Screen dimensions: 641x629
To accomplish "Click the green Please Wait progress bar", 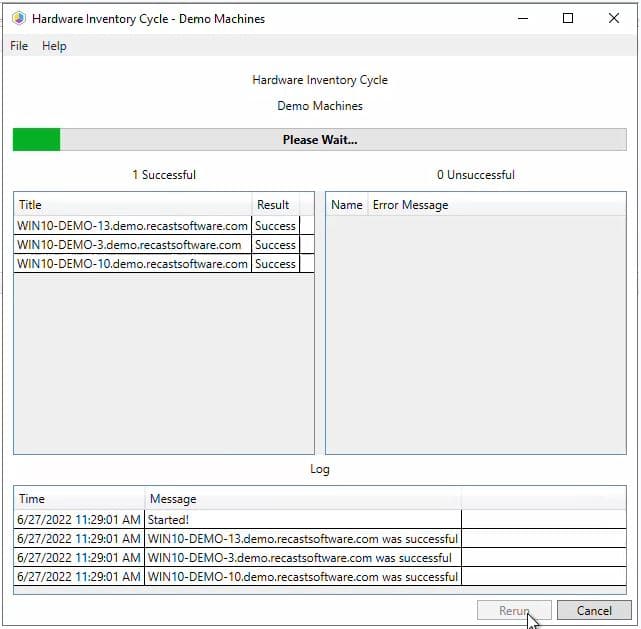I will (320, 140).
